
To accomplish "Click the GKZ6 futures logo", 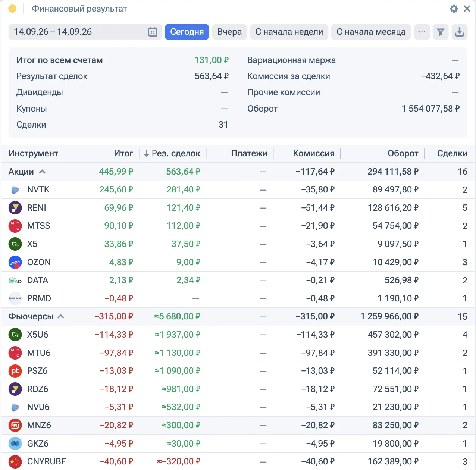I will pyautogui.click(x=15, y=444).
